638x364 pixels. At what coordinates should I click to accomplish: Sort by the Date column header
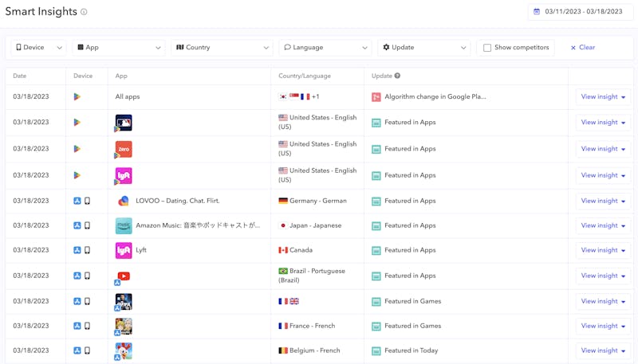[20, 76]
